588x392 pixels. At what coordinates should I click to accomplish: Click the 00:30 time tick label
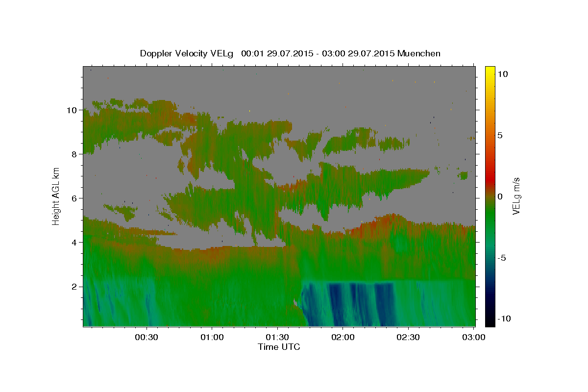[147, 338]
